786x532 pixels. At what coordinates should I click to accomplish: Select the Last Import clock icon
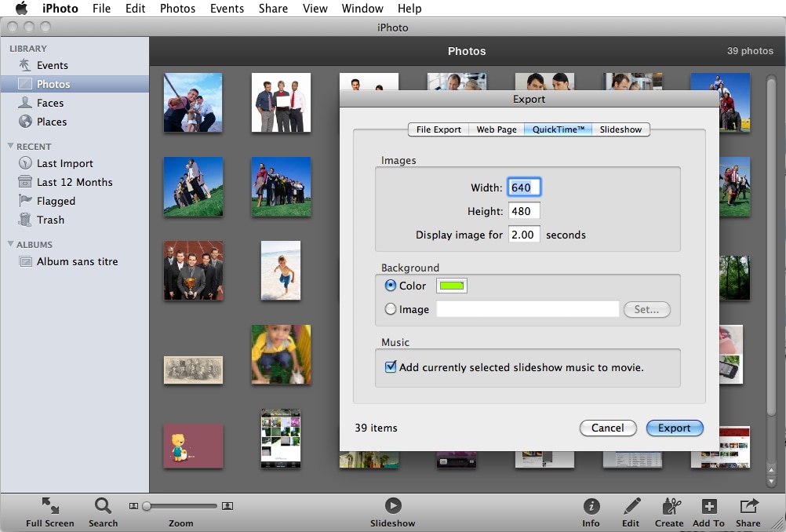click(25, 163)
